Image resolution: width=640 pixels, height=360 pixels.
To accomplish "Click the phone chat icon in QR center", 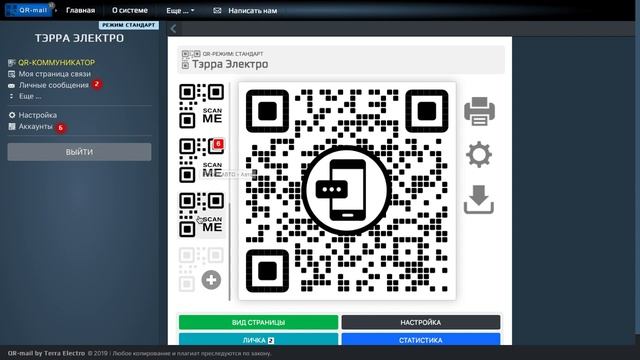I will [347, 190].
